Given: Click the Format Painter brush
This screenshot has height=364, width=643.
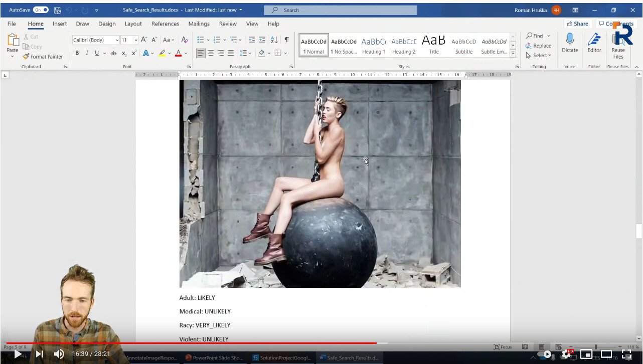Looking at the screenshot, I should pos(43,57).
